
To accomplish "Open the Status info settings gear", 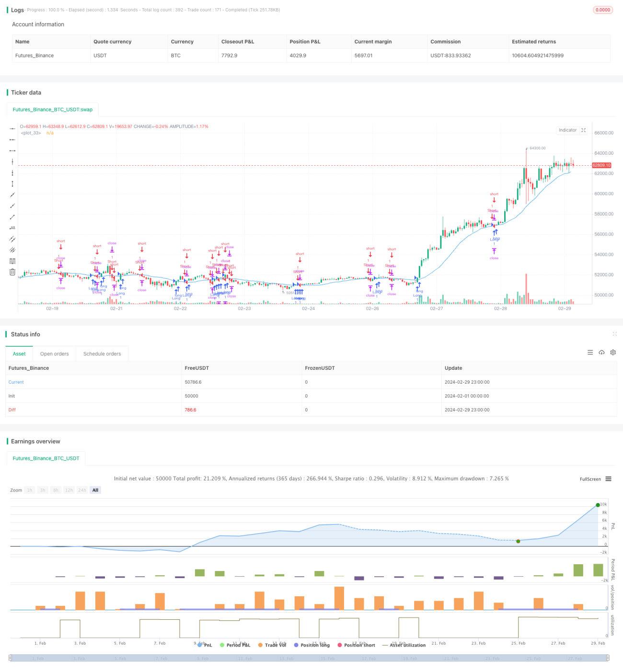I will 613,353.
